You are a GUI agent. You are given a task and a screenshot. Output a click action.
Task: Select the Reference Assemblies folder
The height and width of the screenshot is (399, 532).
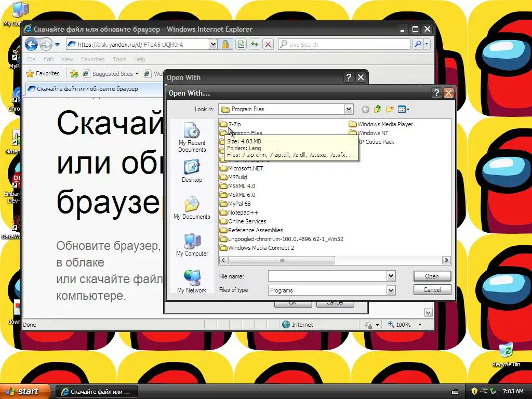251,230
